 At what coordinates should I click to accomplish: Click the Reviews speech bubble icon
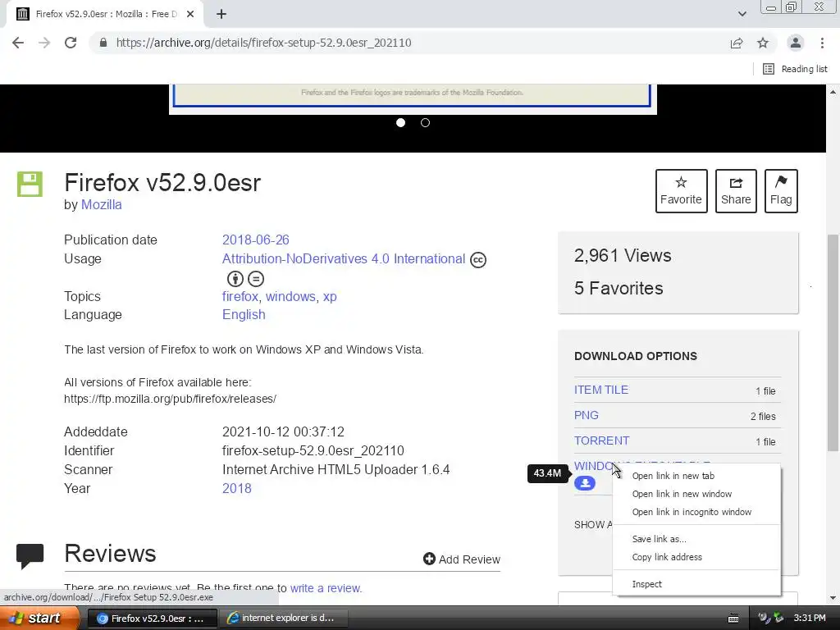pyautogui.click(x=30, y=555)
